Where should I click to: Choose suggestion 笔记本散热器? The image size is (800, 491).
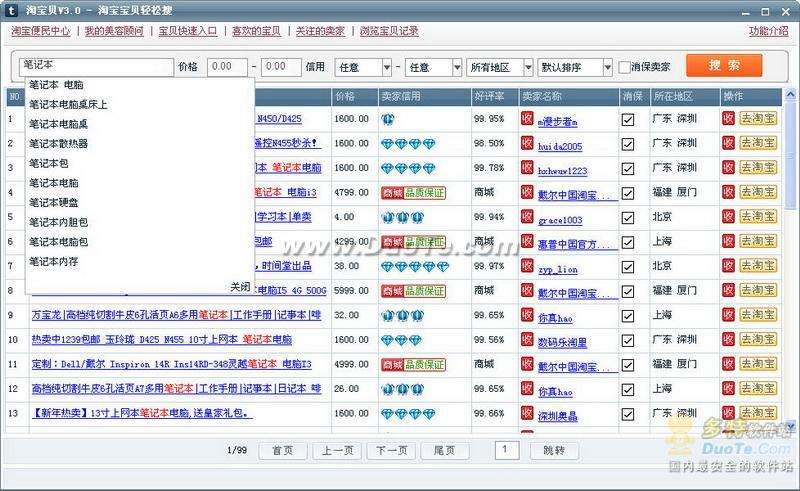pyautogui.click(x=58, y=144)
